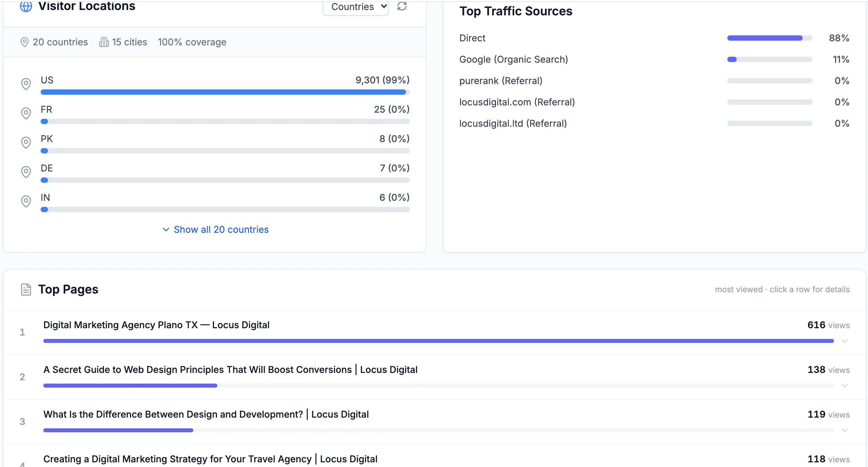Expand the Secret Guide to Web Design row
Image resolution: width=868 pixels, height=467 pixels.
point(844,385)
